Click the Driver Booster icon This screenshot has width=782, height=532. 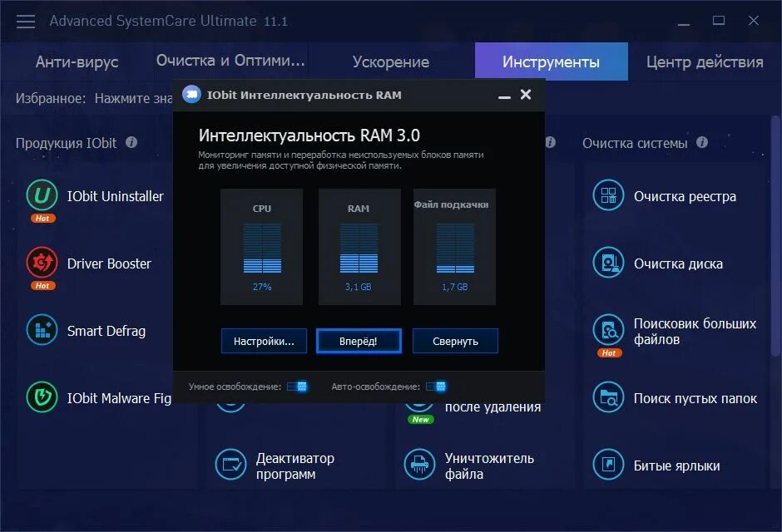coord(42,262)
